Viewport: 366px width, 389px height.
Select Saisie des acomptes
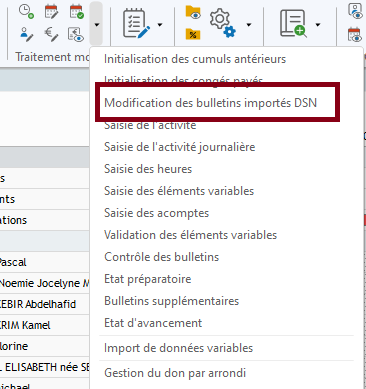[x=156, y=213]
